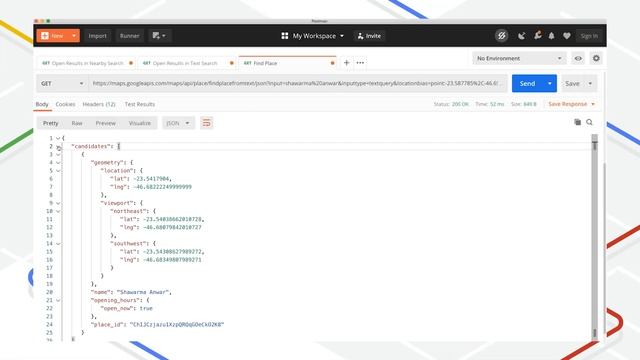Click the Import button
640x360 pixels.
pyautogui.click(x=98, y=36)
